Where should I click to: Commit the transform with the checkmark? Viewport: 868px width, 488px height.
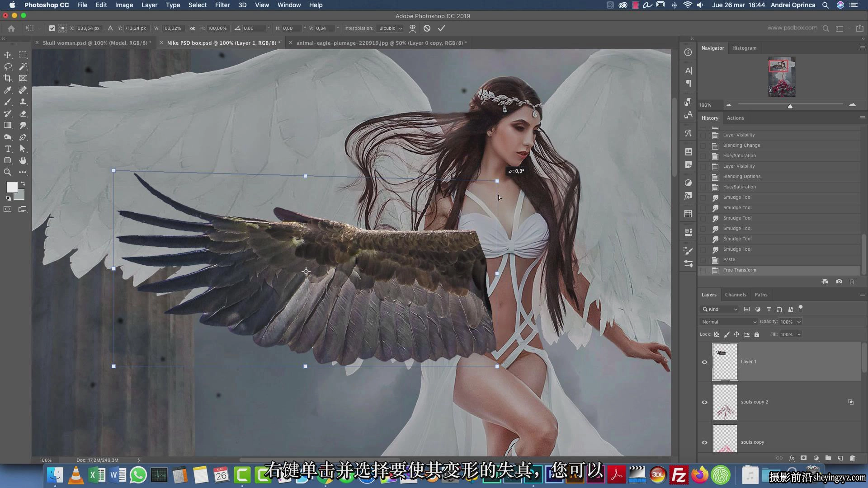[441, 28]
